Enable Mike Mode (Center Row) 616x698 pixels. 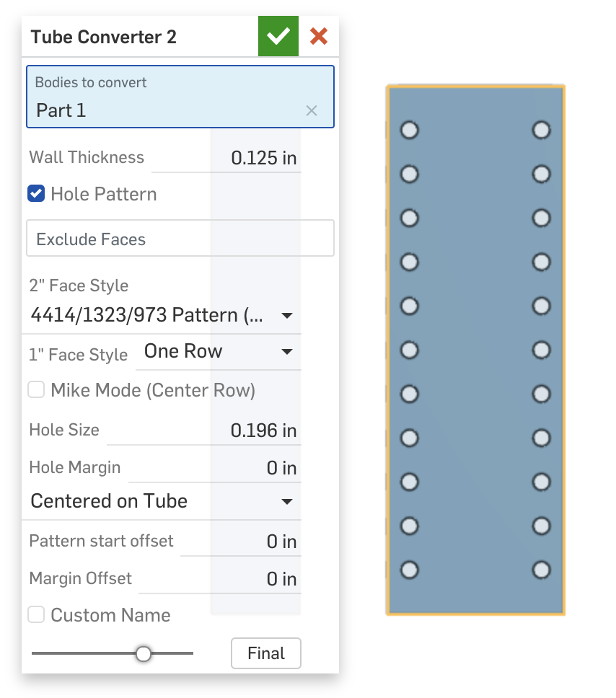pyautogui.click(x=36, y=389)
